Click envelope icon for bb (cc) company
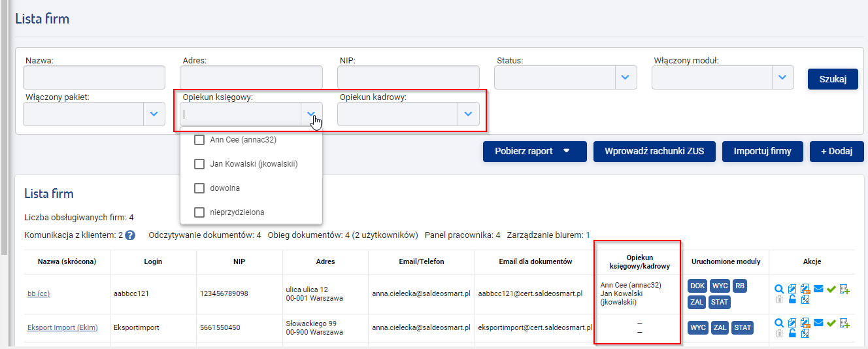 pyautogui.click(x=818, y=288)
